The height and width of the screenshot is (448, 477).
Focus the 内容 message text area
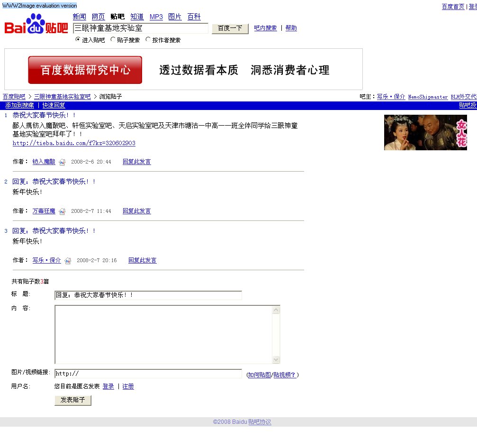click(x=163, y=334)
